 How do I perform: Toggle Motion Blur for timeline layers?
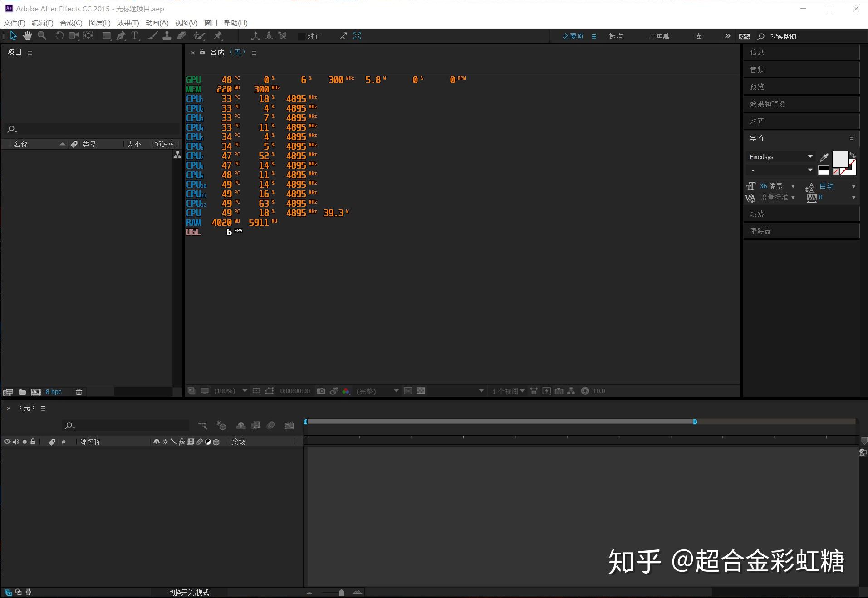[271, 425]
